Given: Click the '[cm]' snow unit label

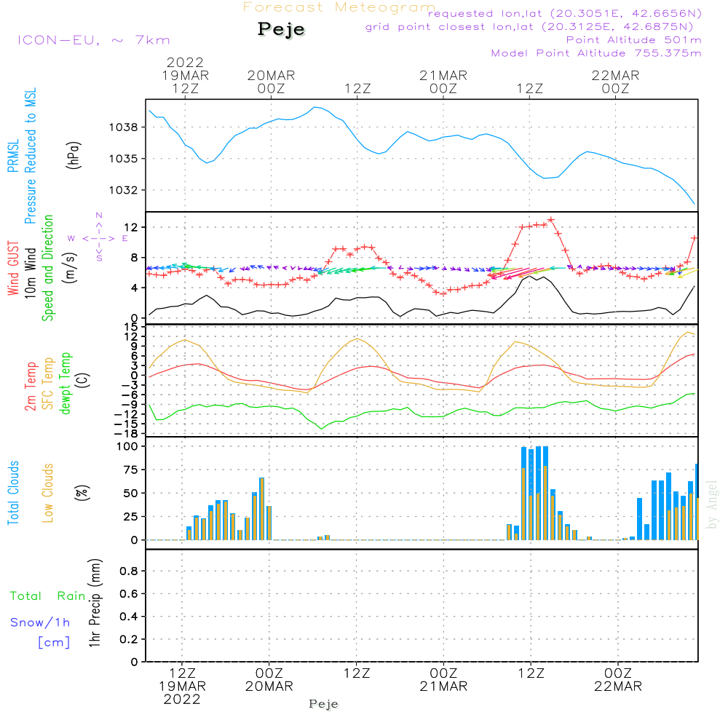Looking at the screenshot, I should pyautogui.click(x=54, y=643).
